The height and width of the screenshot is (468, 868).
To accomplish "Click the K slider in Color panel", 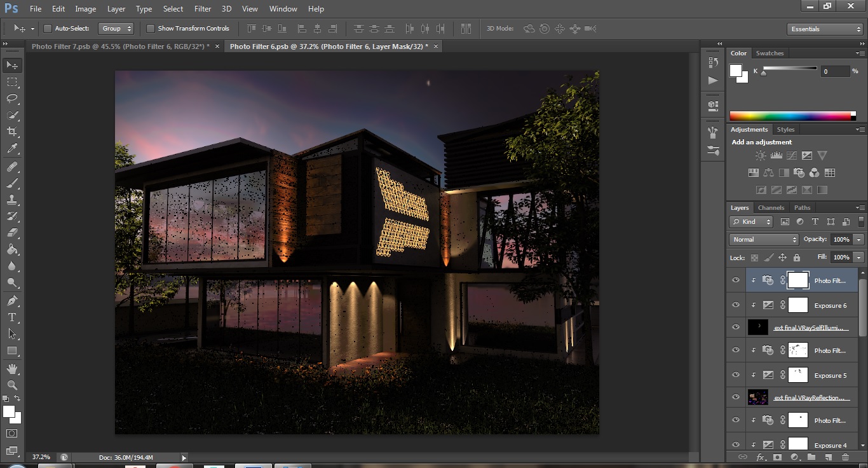I will (x=790, y=69).
